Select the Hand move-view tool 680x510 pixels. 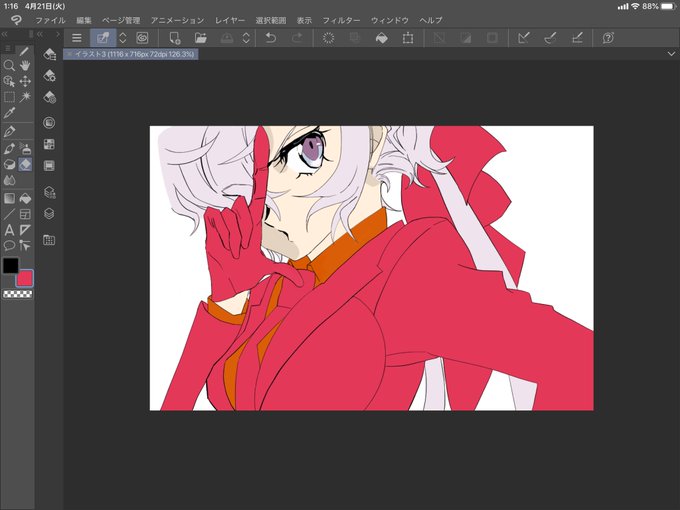(25, 65)
